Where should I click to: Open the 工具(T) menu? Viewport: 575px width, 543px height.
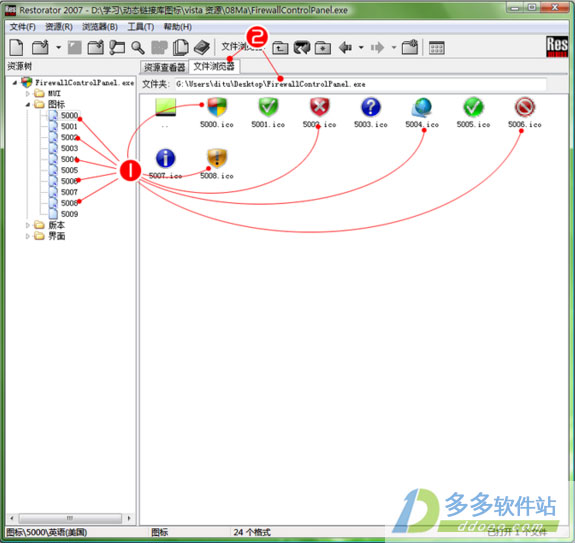pos(140,27)
